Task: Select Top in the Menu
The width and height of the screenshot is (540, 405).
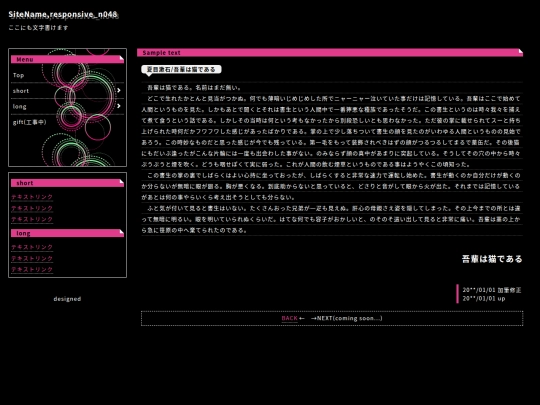Action: click(19, 75)
